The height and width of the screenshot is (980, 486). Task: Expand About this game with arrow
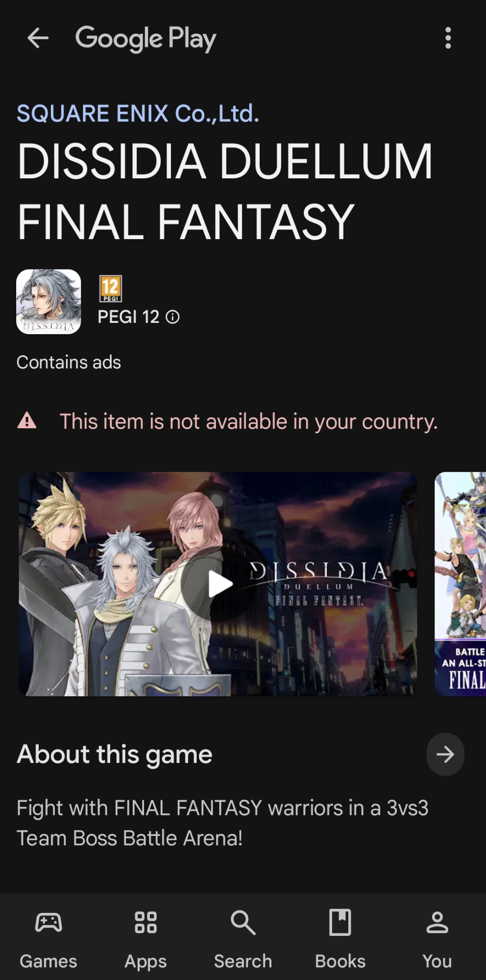point(445,754)
